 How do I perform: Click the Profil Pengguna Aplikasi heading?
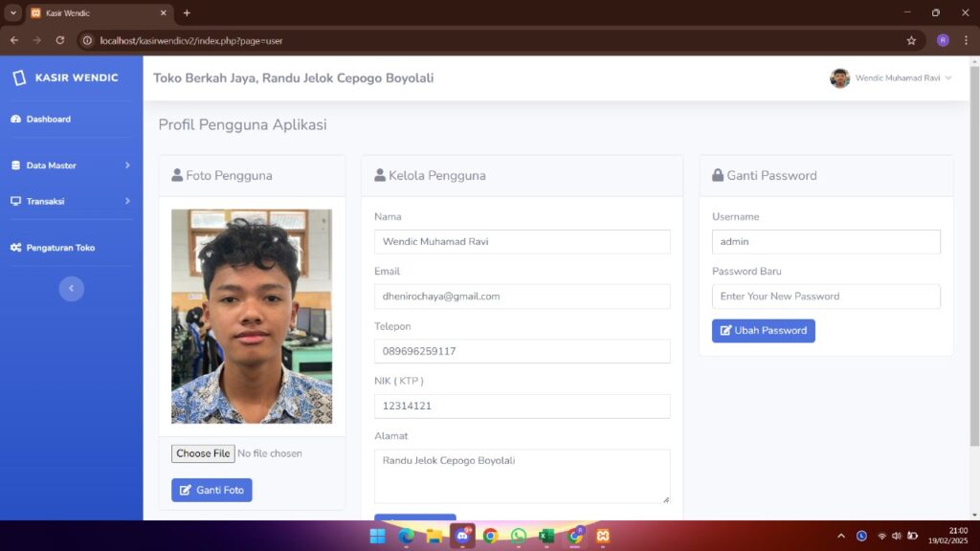pos(242,125)
